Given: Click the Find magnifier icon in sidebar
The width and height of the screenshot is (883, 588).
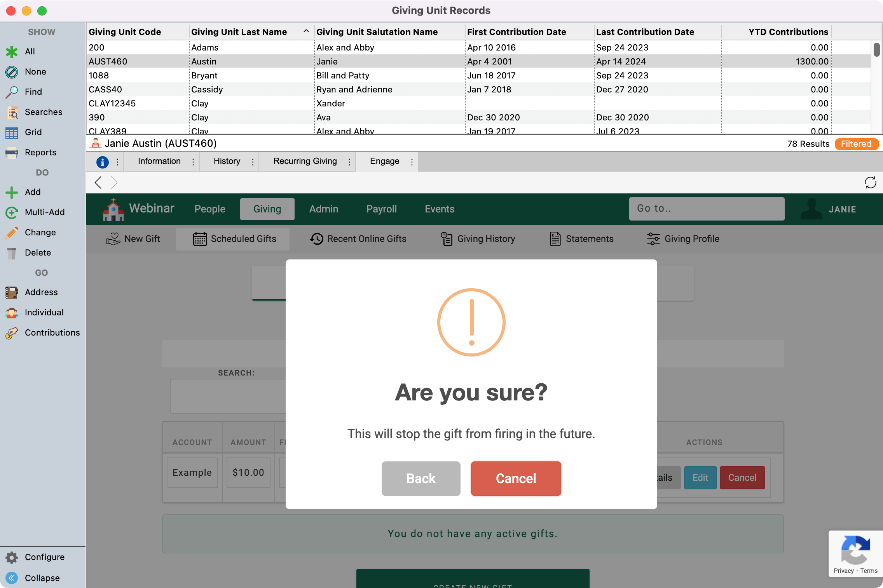Looking at the screenshot, I should 12,92.
